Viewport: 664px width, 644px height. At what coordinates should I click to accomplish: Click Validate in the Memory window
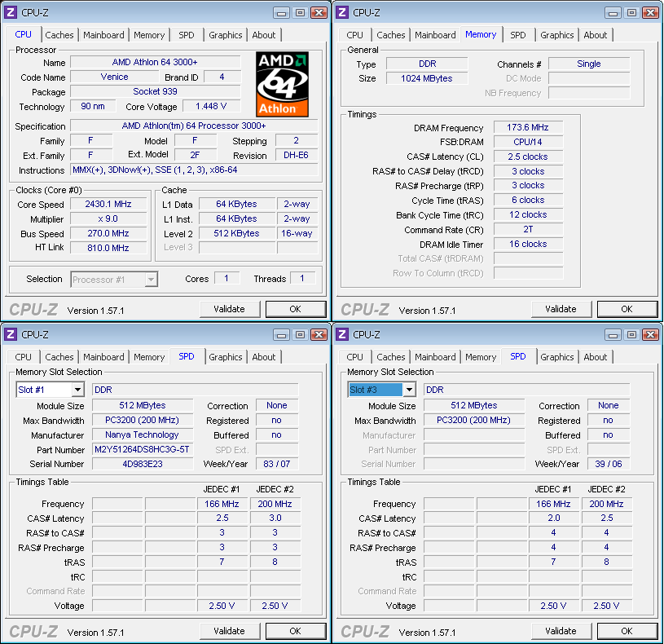coord(561,309)
